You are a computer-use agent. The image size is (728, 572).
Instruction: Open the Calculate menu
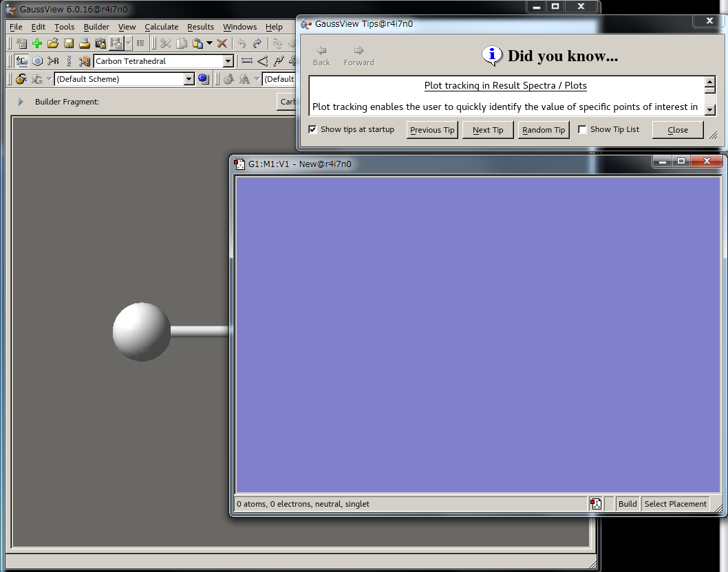click(161, 27)
